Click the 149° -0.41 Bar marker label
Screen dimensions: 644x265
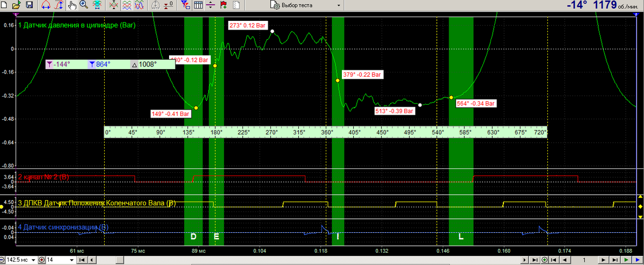pos(171,114)
